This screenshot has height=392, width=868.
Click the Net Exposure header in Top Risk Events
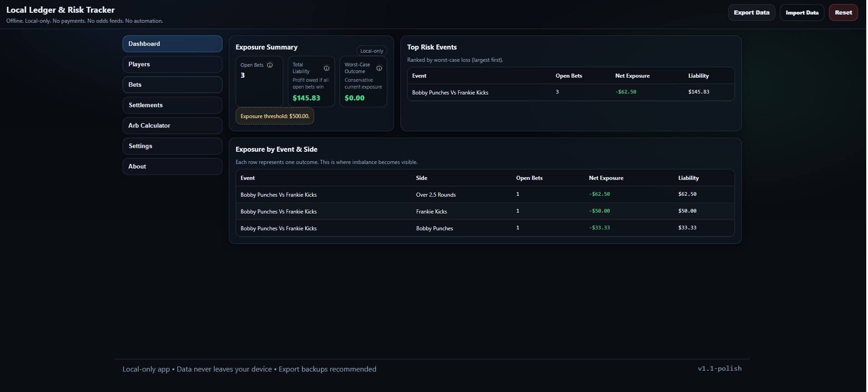[632, 76]
